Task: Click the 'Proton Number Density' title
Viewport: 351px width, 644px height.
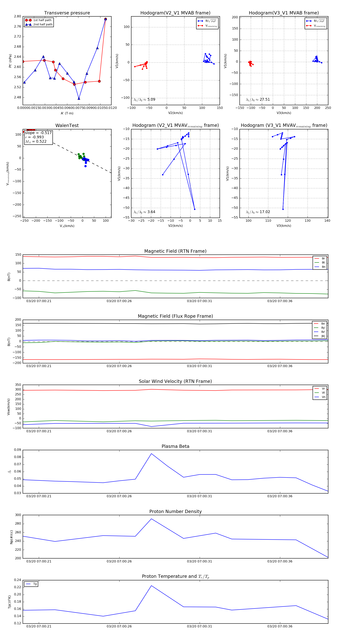Action: point(175,511)
